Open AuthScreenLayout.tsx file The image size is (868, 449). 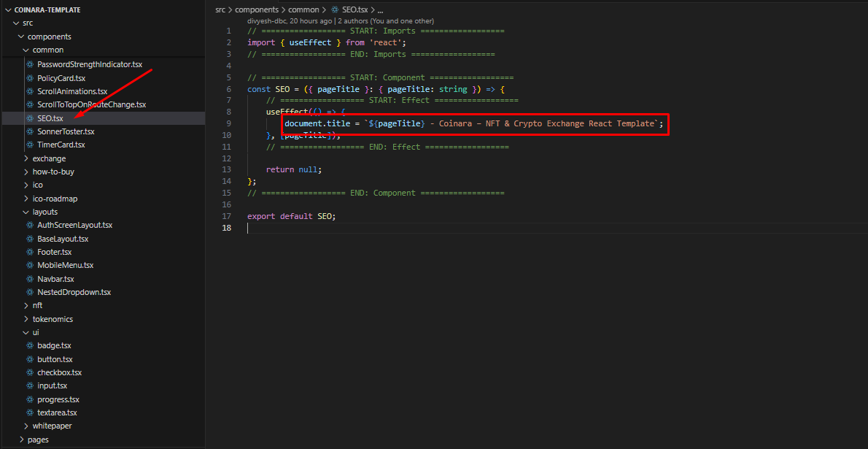[74, 226]
